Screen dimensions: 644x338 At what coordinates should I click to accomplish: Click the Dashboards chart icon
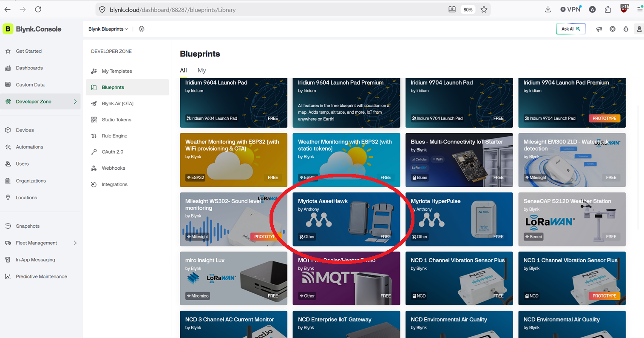point(8,68)
